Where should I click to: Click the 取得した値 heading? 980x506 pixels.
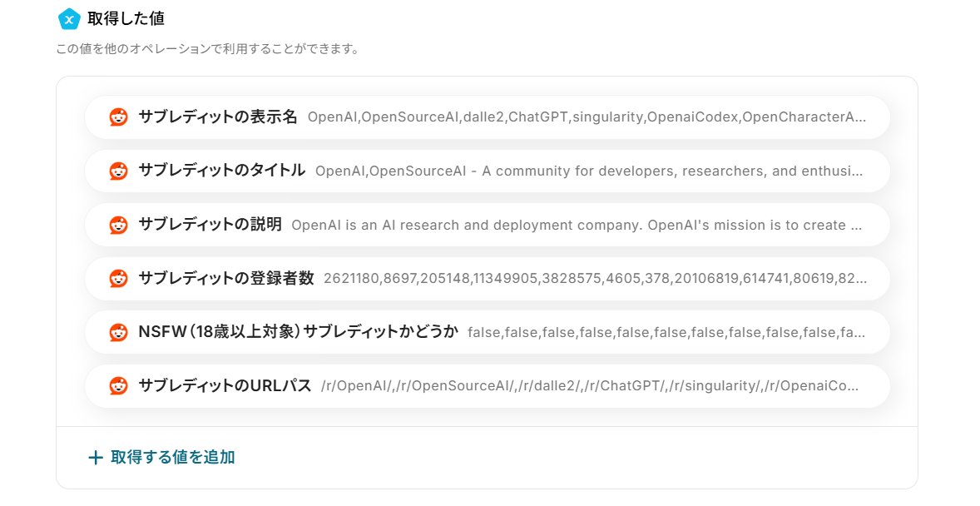tap(126, 19)
